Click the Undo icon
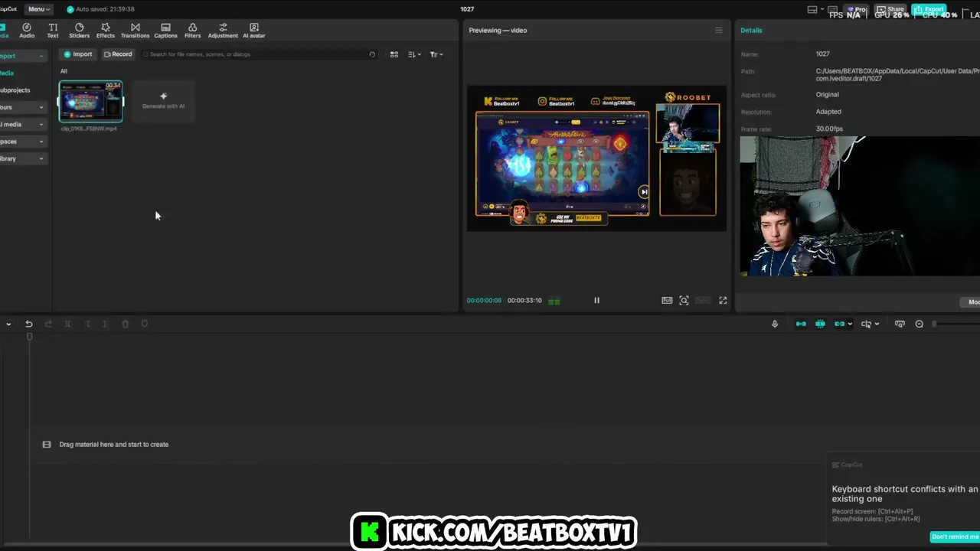This screenshot has height=551, width=980. coord(28,324)
